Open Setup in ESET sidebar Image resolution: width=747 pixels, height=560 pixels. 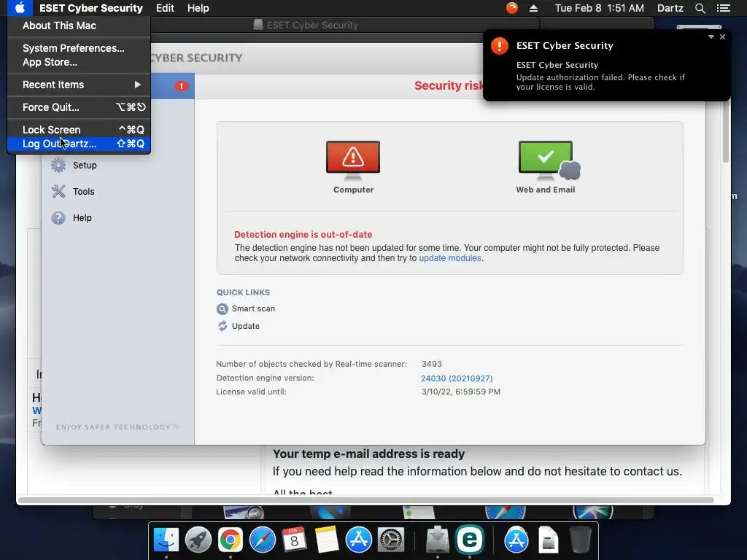click(85, 166)
